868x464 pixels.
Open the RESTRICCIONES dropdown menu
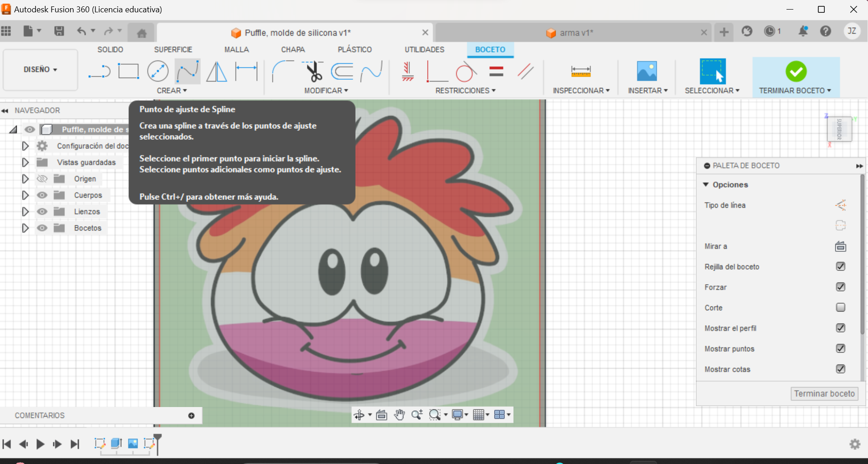click(465, 91)
